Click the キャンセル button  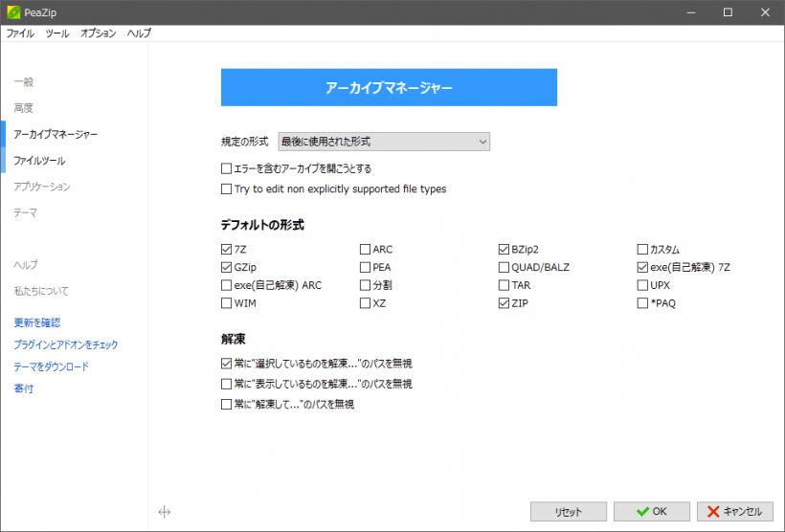pyautogui.click(x=735, y=512)
